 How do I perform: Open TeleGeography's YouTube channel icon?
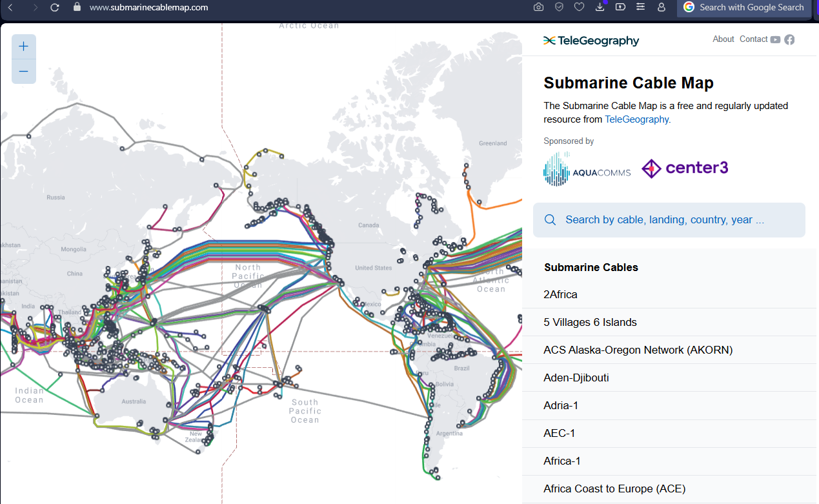point(775,39)
